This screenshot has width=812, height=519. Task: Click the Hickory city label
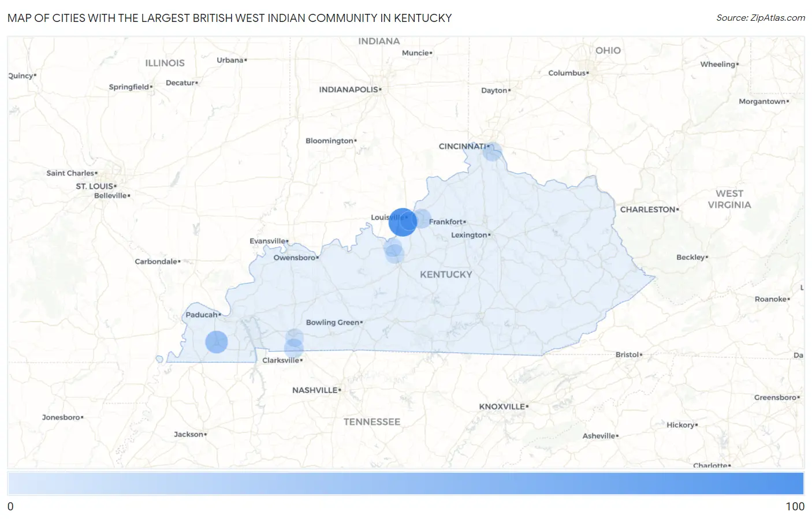point(681,425)
